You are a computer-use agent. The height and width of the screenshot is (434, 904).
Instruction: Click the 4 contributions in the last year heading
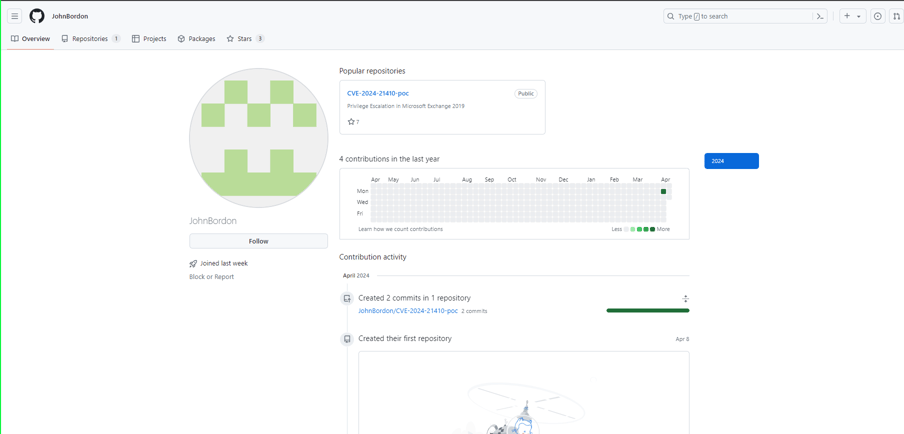pyautogui.click(x=389, y=159)
